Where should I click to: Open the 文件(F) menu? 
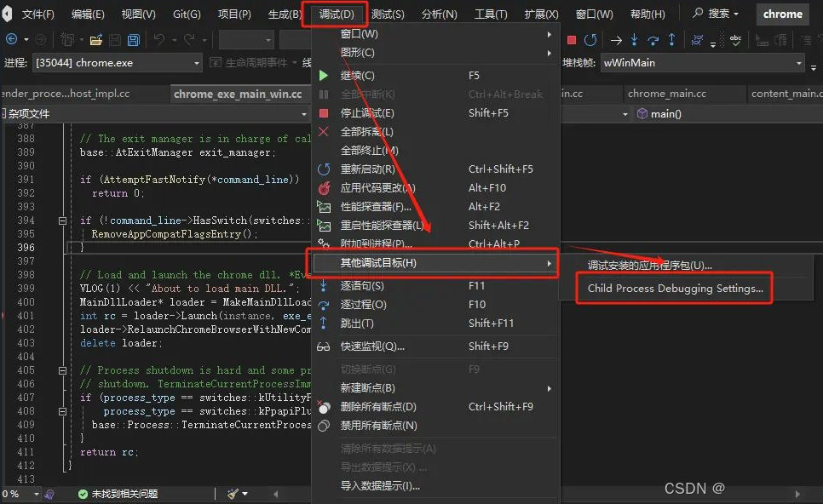(37, 14)
